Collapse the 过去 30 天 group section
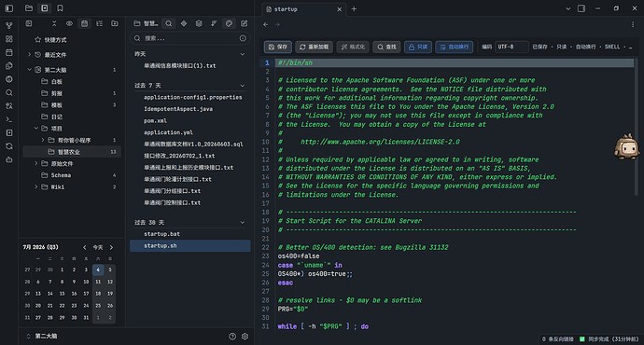644x345 pixels. click(243, 222)
